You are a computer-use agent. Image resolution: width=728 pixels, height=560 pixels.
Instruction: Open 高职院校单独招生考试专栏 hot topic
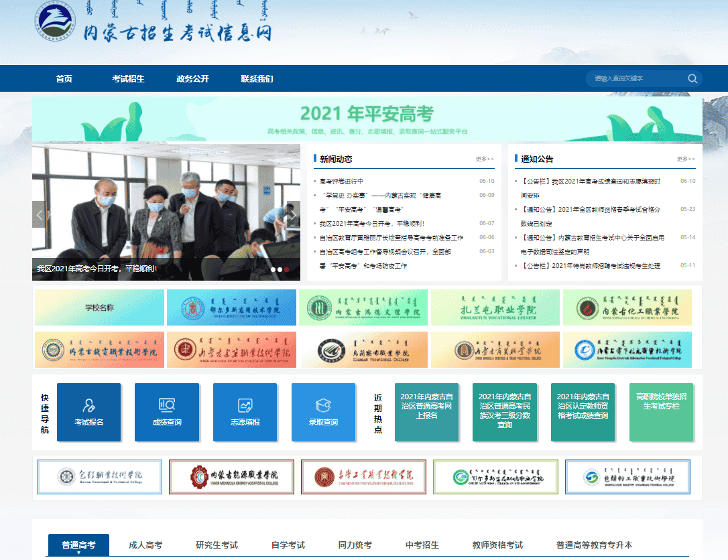(x=660, y=401)
